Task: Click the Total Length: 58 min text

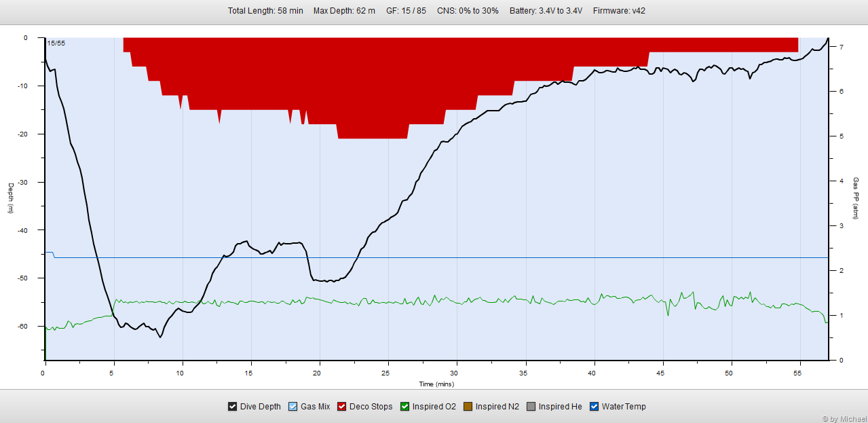Action: [x=265, y=11]
